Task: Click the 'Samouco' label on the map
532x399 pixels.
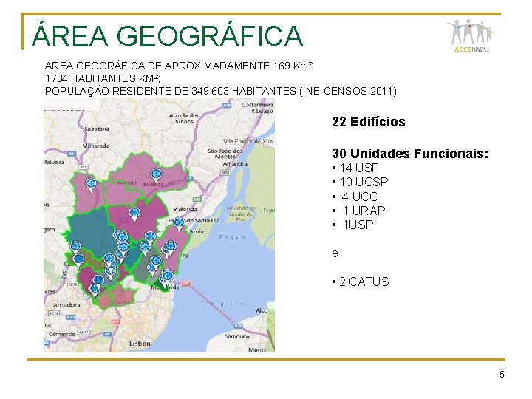Action: tap(237, 337)
